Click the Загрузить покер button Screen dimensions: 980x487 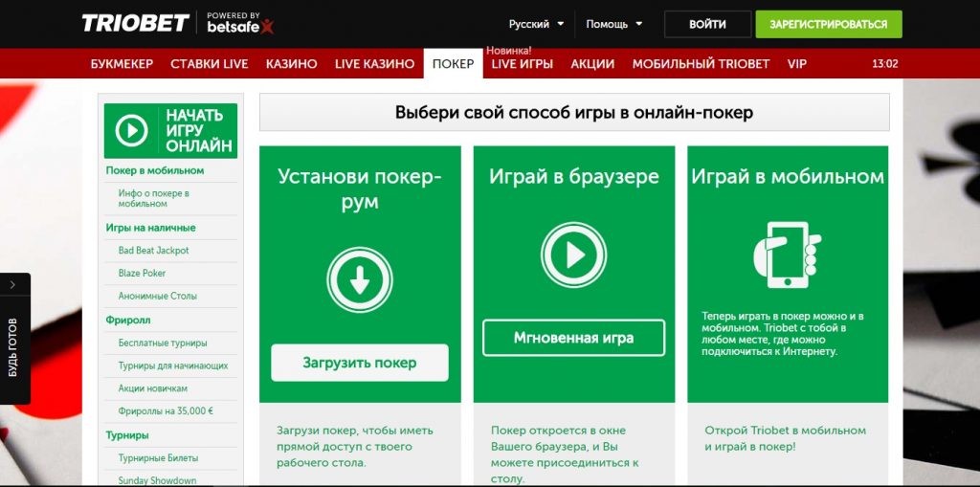point(360,363)
